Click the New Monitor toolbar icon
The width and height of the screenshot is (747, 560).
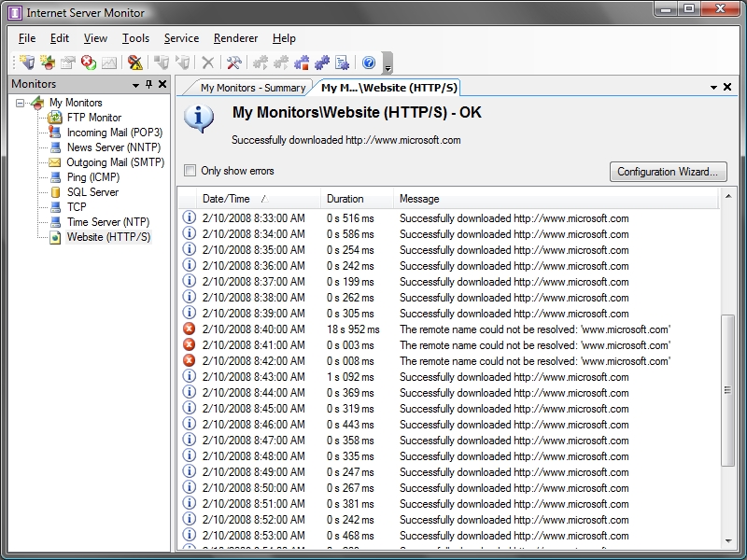(28, 63)
